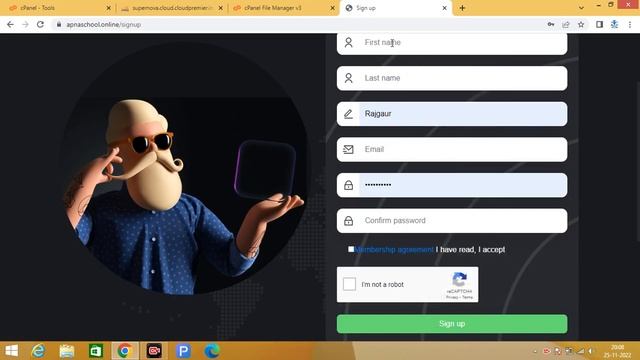
Task: Click the Confirm password field
Action: (x=452, y=220)
